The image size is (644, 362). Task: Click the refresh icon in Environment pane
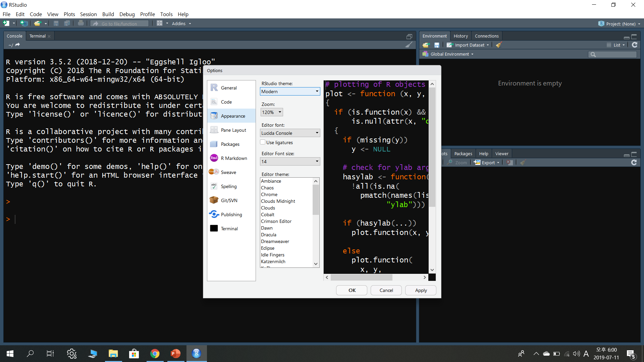click(x=635, y=45)
